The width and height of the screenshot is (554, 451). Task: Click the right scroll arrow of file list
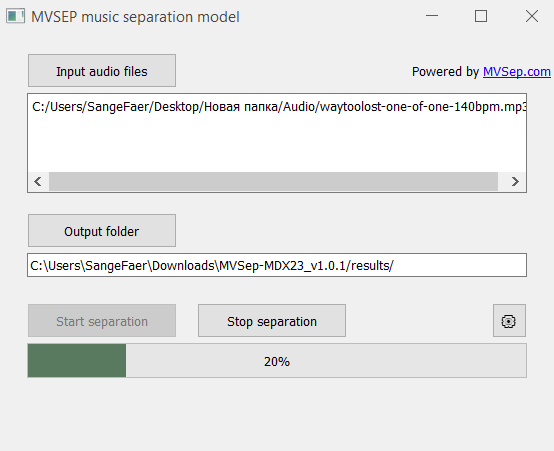(515, 181)
